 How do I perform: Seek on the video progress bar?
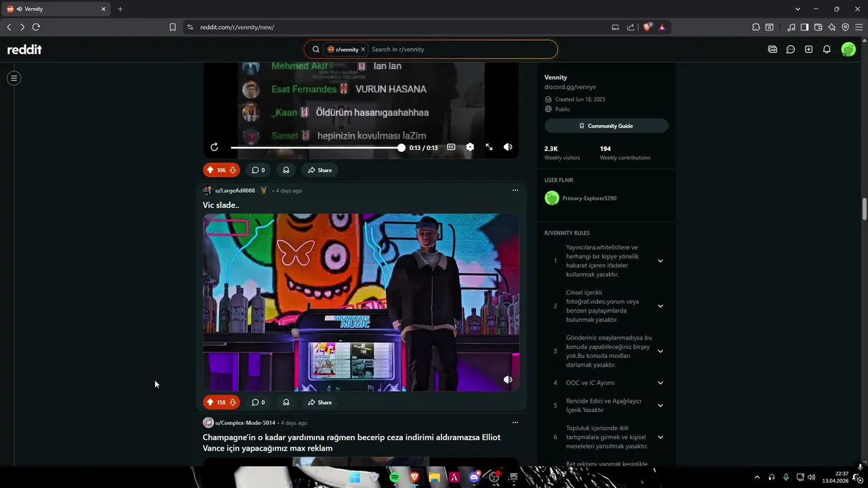[316, 148]
